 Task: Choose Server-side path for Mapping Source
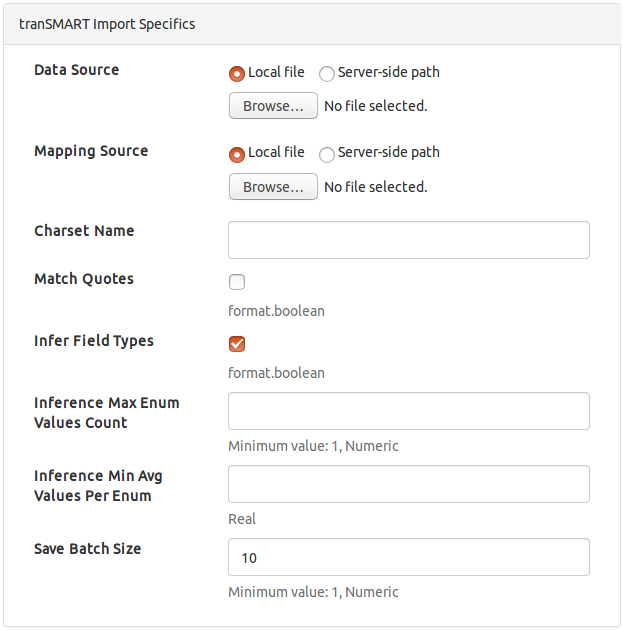click(327, 154)
